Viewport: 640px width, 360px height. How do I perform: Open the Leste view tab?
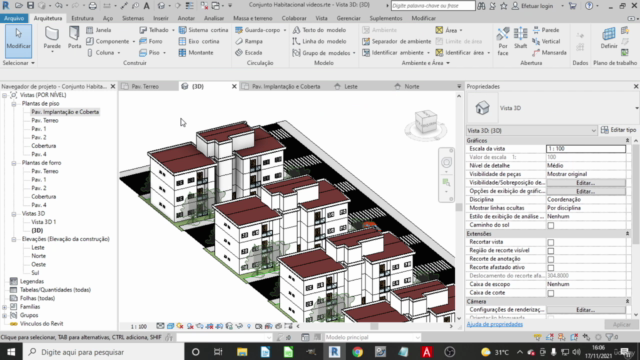pyautogui.click(x=351, y=87)
